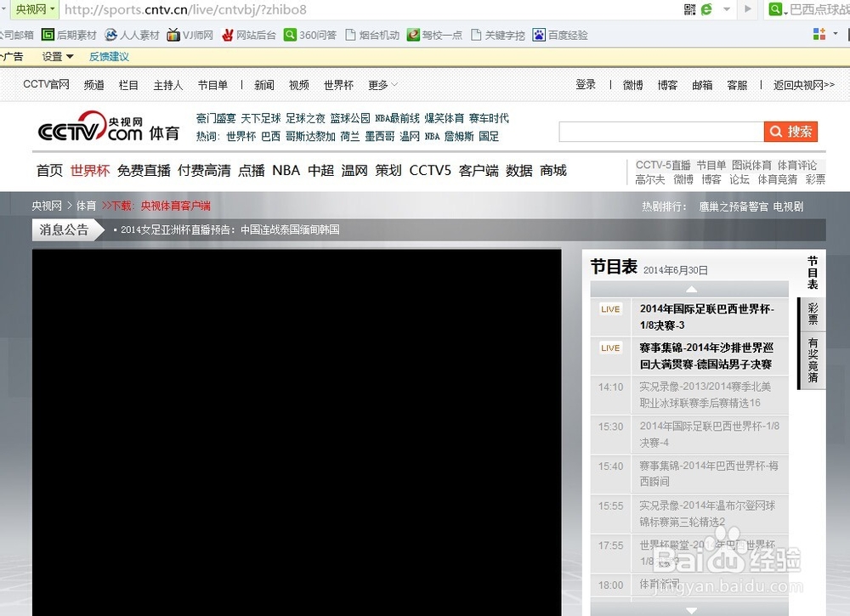Click the site search input field
The image size is (850, 616).
pyautogui.click(x=661, y=132)
